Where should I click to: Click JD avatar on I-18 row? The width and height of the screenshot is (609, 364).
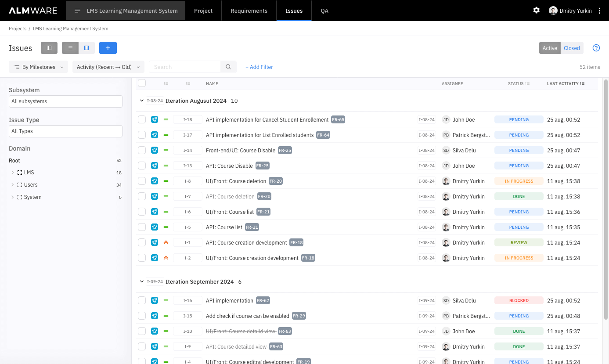click(x=446, y=119)
